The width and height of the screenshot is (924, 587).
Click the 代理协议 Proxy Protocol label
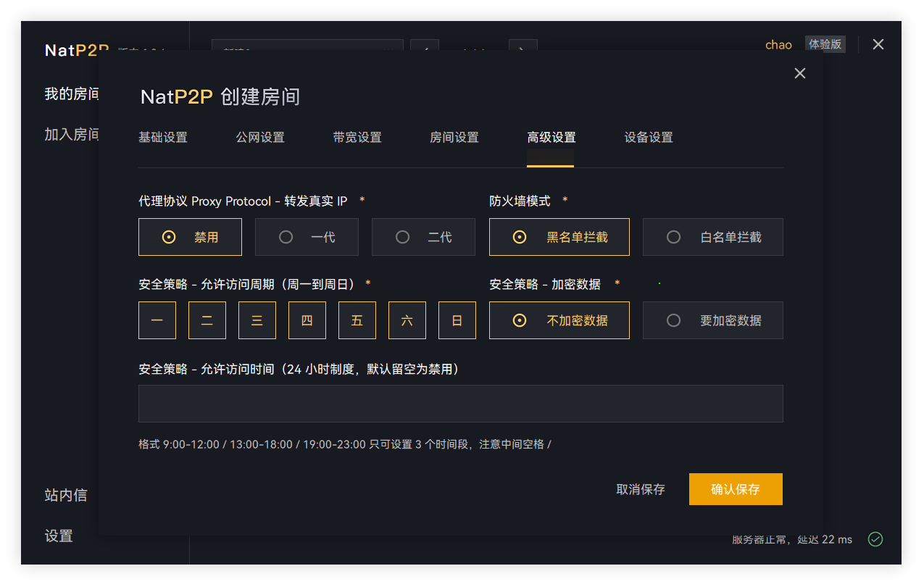coord(243,201)
